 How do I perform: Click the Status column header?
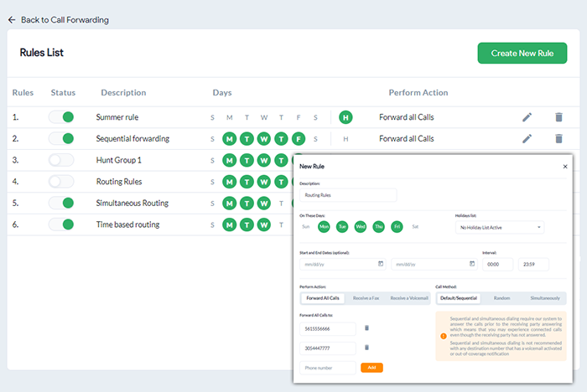pos(63,92)
